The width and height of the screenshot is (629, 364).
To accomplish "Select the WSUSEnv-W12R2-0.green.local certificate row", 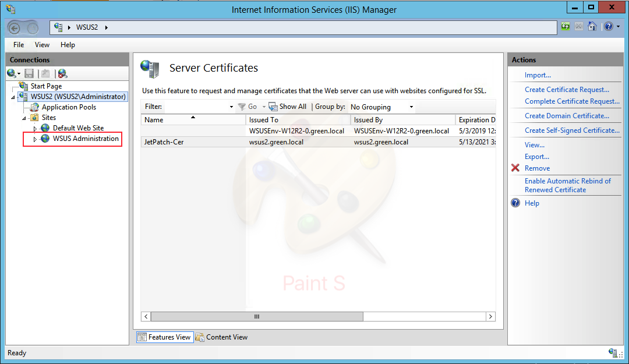I will (x=319, y=131).
